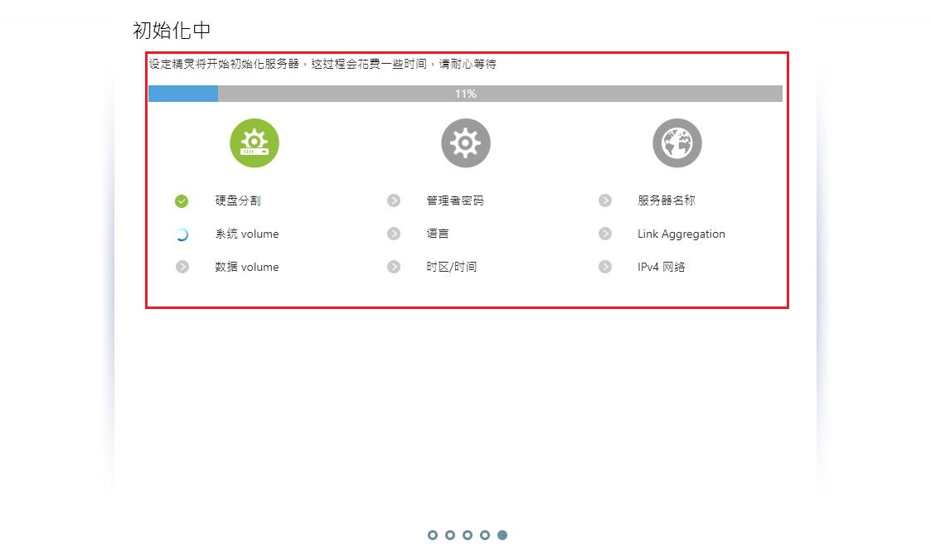Viewport: 931px width, 560px height.
Task: Select the third page indicator dot
Action: [468, 535]
